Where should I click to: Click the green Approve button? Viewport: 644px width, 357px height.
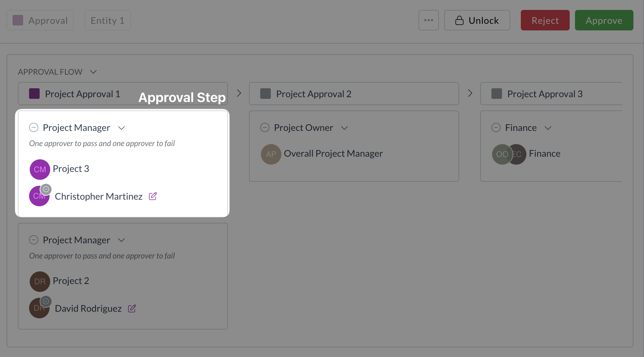(604, 20)
